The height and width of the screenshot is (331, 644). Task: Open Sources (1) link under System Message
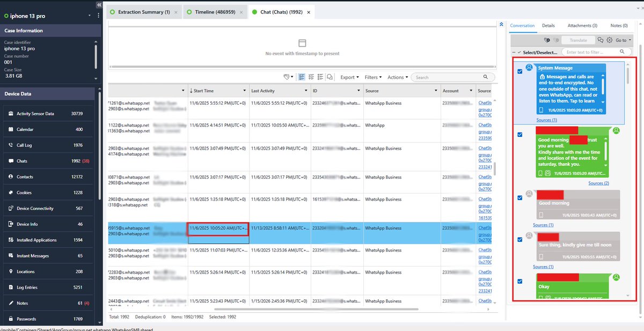tap(547, 120)
